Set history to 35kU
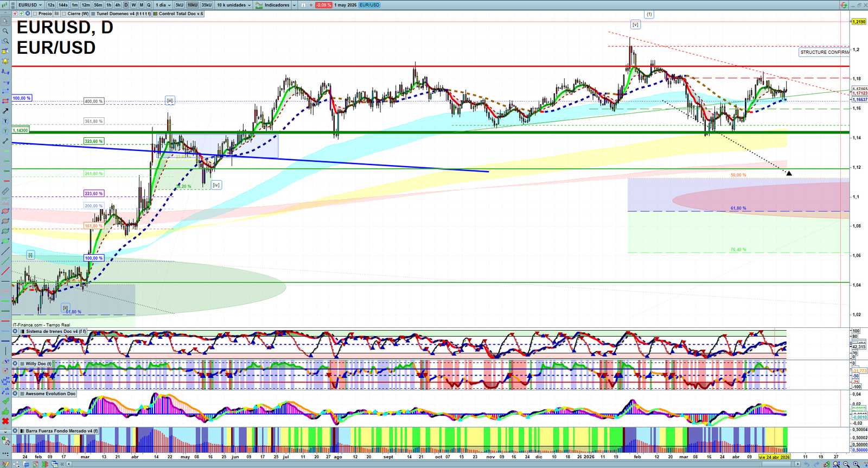This screenshot has height=468, width=868. click(x=207, y=5)
